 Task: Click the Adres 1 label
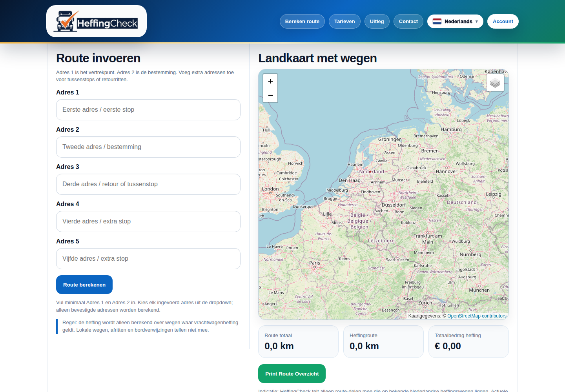(x=67, y=92)
